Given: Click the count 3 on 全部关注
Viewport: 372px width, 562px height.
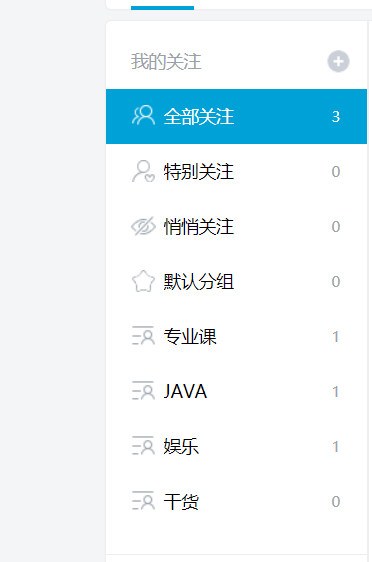Looking at the screenshot, I should pyautogui.click(x=336, y=116).
